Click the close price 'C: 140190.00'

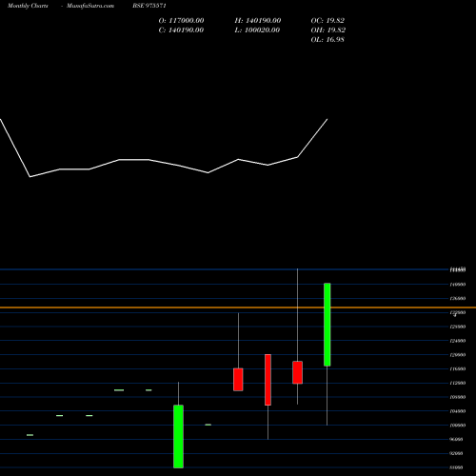(181, 30)
